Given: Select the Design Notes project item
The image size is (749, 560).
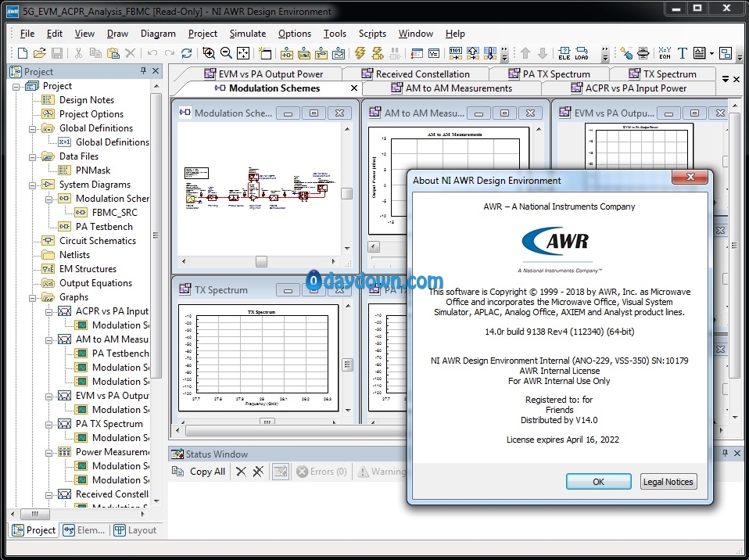Looking at the screenshot, I should [87, 100].
